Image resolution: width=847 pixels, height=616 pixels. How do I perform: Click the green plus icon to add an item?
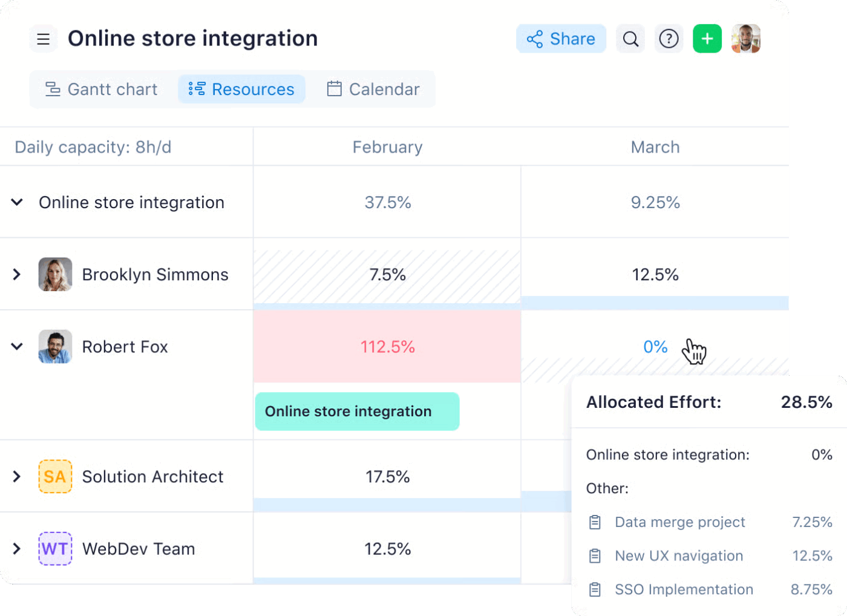click(x=707, y=38)
